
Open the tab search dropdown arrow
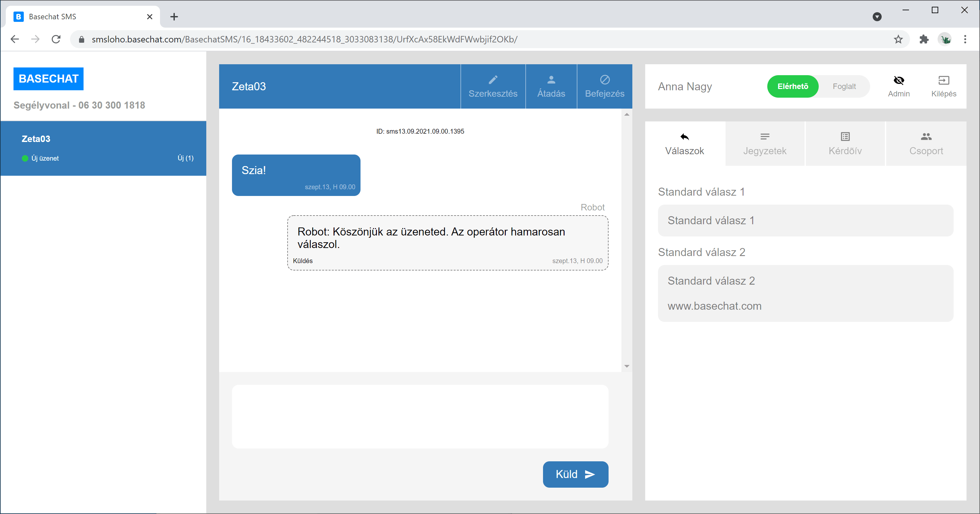[x=877, y=17]
